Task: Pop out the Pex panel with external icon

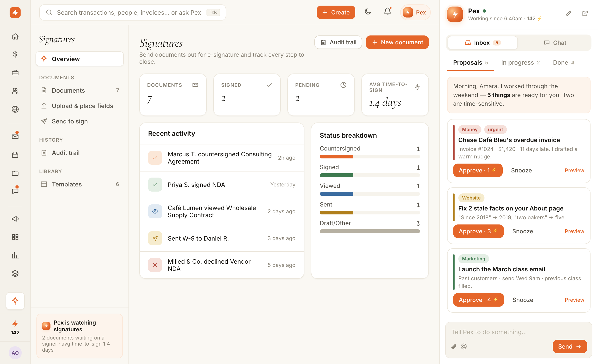Action: [585, 14]
